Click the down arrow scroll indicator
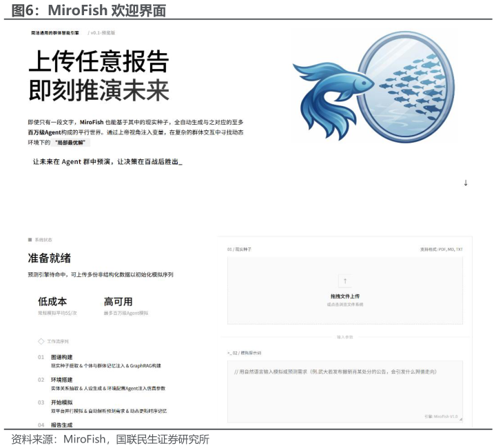This screenshot has width=496, height=448. [x=465, y=183]
